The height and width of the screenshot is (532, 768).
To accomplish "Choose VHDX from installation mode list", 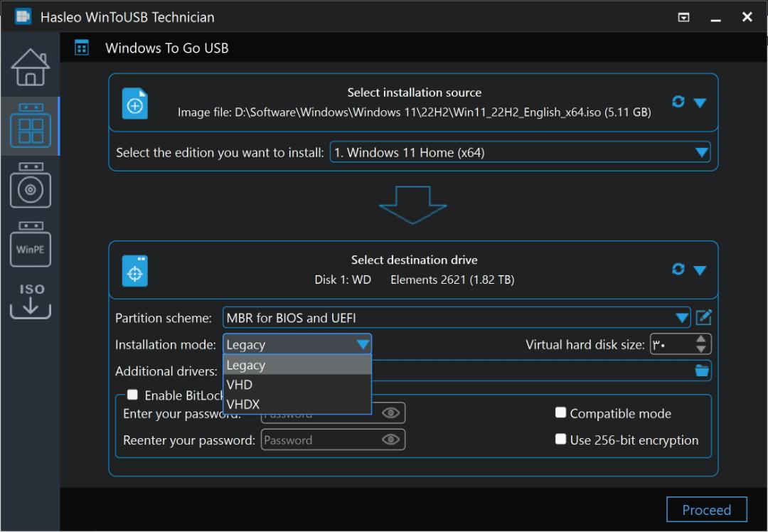I will [x=297, y=404].
